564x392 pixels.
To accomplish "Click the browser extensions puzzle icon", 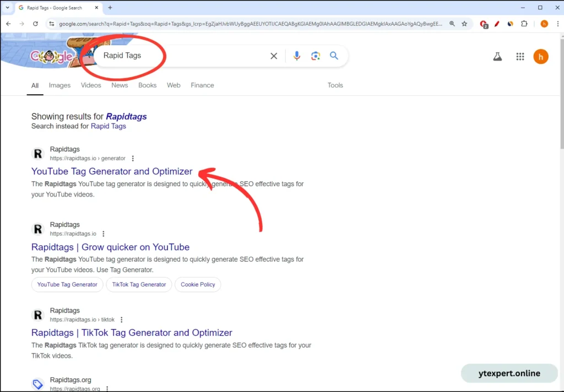I will (x=524, y=24).
